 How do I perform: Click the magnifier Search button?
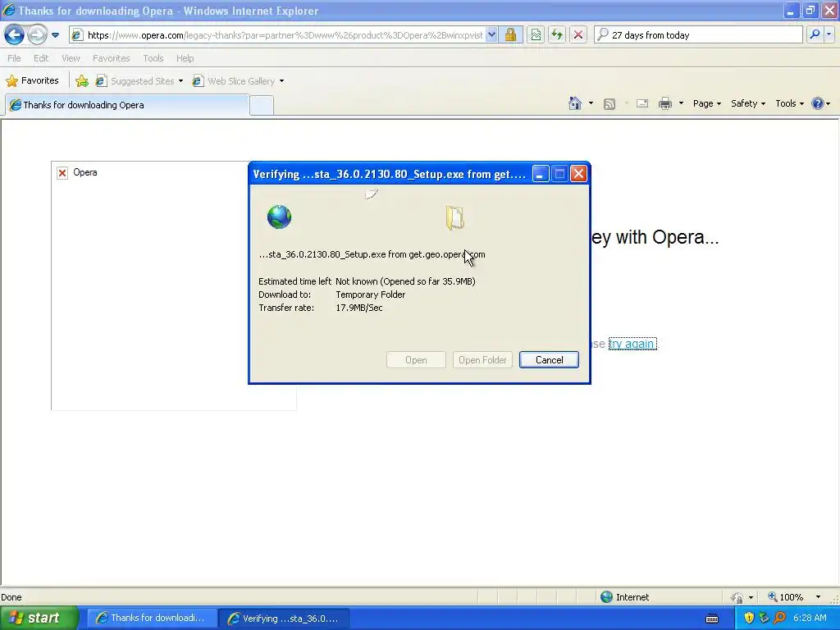(x=815, y=34)
